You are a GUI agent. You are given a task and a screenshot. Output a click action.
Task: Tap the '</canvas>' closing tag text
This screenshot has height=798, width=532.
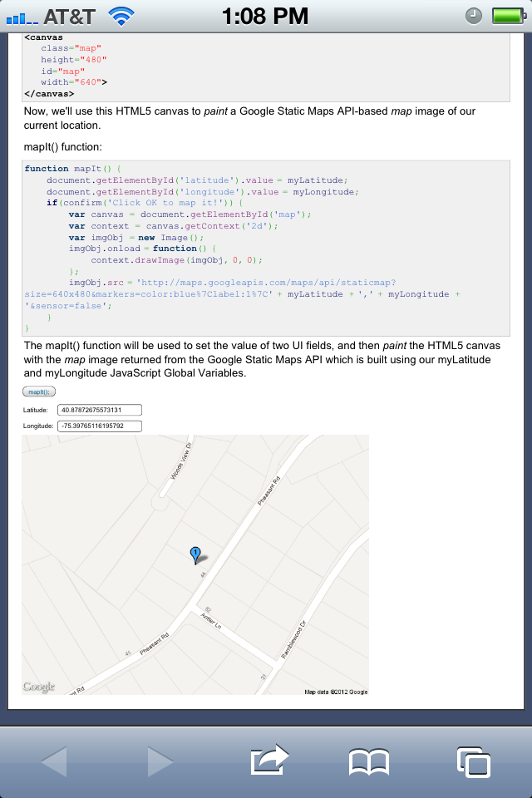coord(49,94)
